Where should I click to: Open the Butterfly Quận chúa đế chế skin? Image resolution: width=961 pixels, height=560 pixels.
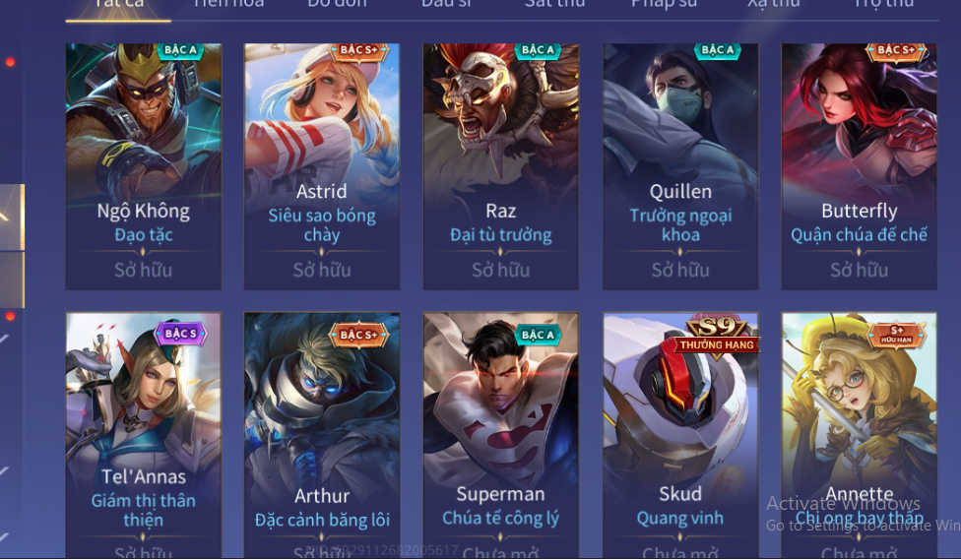(x=860, y=166)
